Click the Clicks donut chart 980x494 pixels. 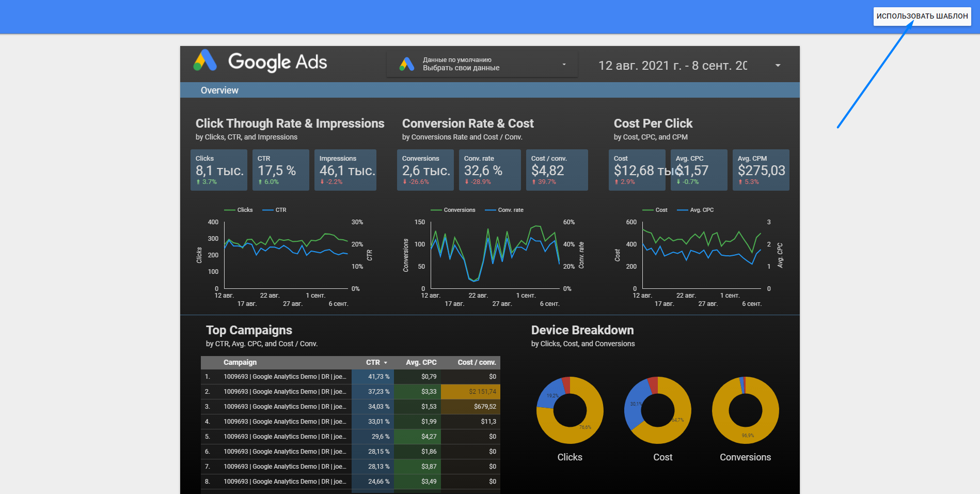tap(570, 410)
